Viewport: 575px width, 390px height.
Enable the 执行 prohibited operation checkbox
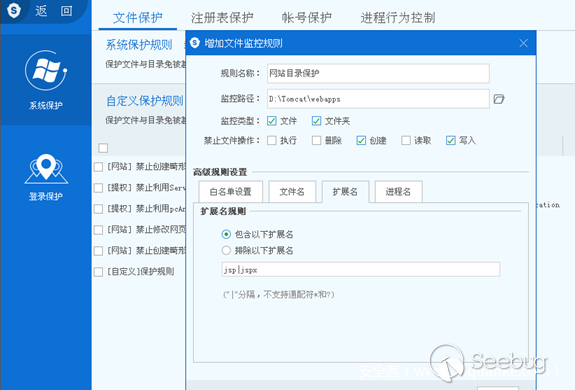pyautogui.click(x=272, y=140)
